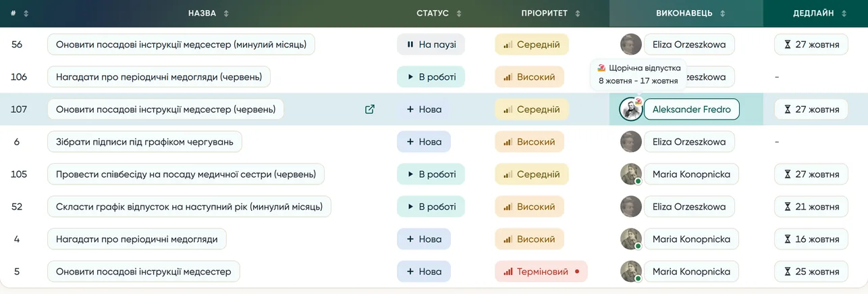
Task: Edit deadline '27 жовтня' for task 105
Action: pyautogui.click(x=811, y=174)
